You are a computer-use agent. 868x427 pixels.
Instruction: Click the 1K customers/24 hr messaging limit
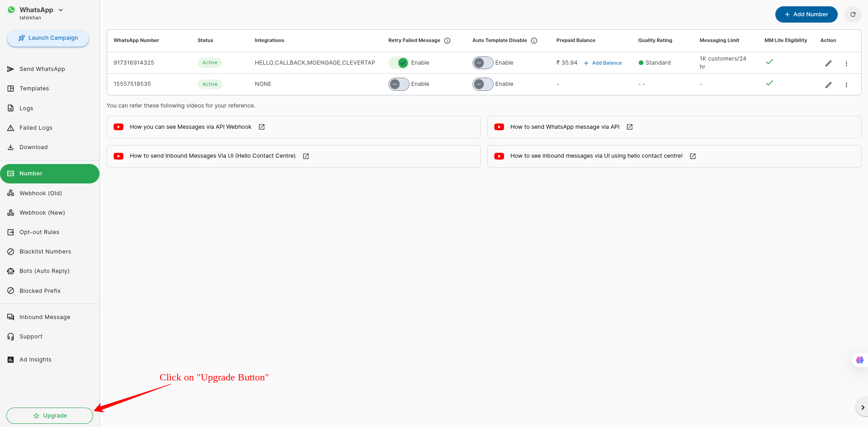723,63
